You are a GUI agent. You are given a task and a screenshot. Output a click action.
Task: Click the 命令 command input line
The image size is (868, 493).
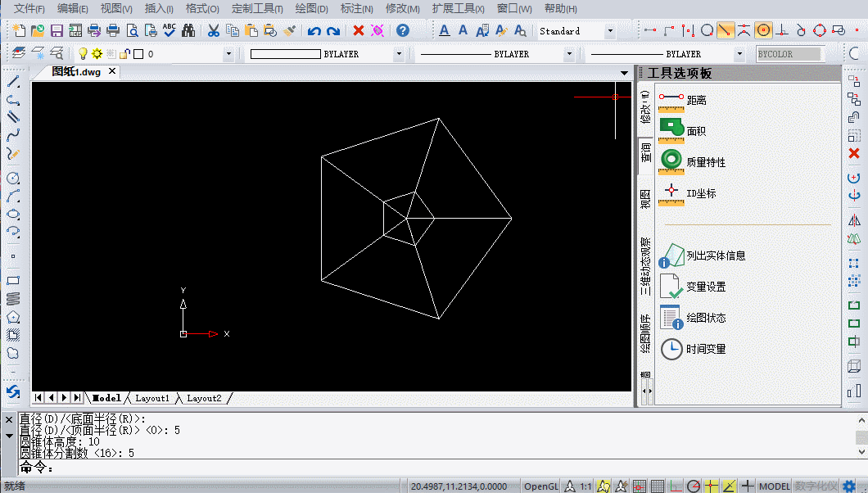[x=437, y=468]
